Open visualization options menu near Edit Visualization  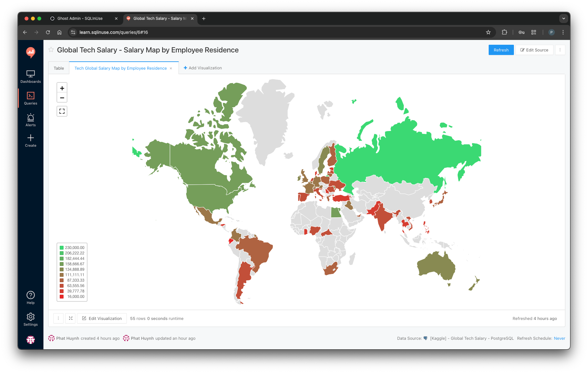click(58, 318)
